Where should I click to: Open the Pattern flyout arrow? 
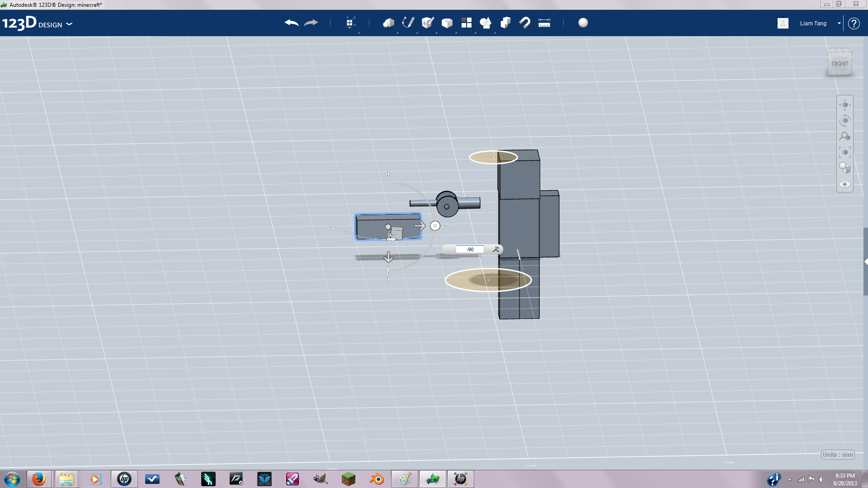pos(475,32)
